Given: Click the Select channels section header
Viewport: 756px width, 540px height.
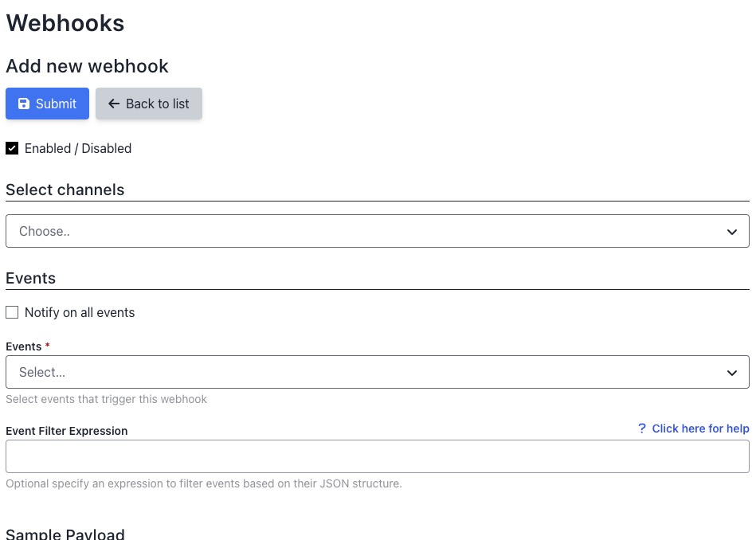Looking at the screenshot, I should (x=65, y=190).
